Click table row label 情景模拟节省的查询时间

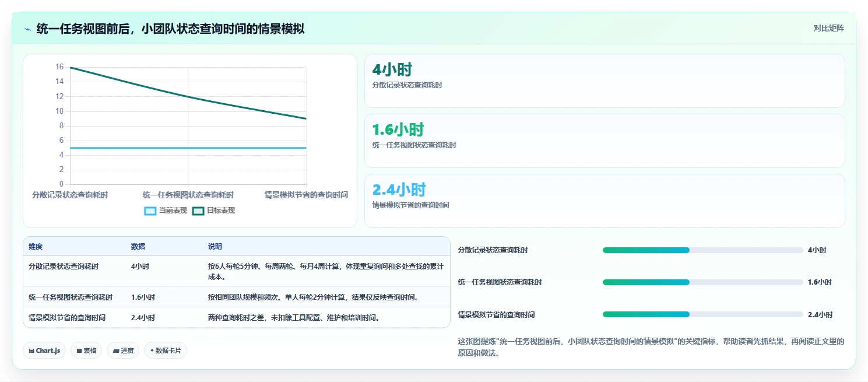67,318
